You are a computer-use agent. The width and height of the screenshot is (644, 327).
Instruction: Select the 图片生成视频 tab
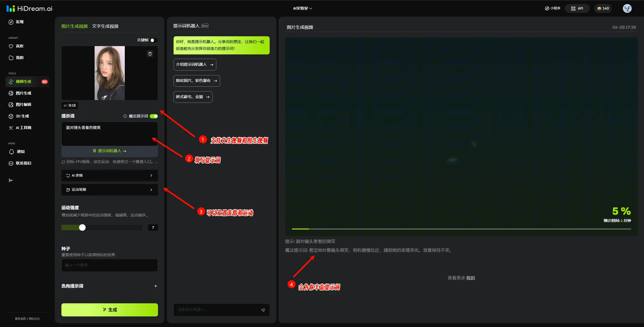point(74,26)
